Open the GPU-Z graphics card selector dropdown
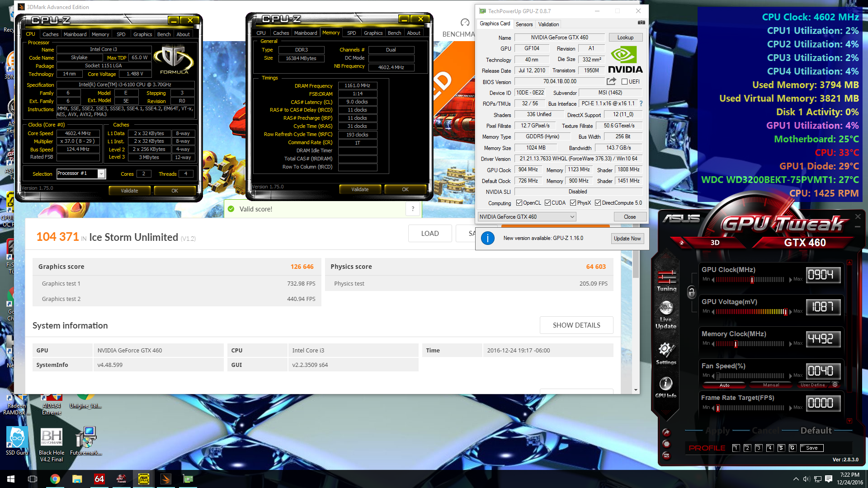The width and height of the screenshot is (868, 488). [527, 217]
